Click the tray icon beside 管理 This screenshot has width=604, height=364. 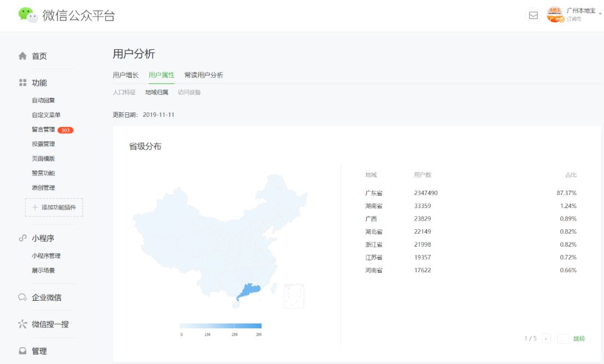pos(23,351)
